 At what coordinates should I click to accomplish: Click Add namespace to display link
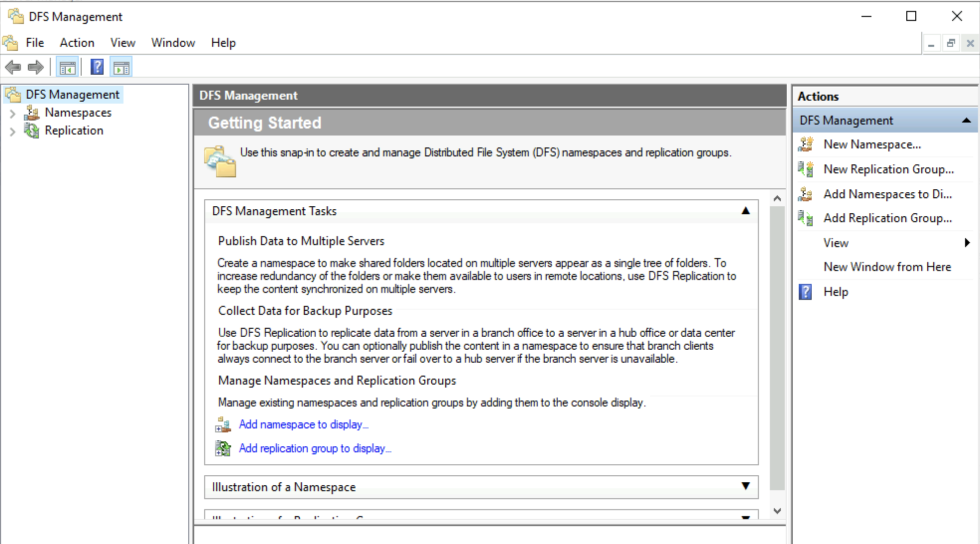pos(303,425)
